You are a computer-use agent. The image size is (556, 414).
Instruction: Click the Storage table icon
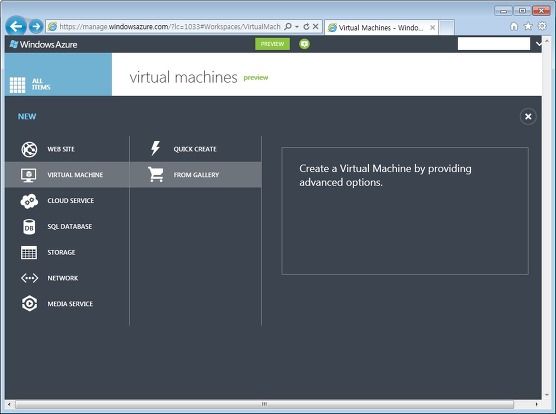coord(29,253)
